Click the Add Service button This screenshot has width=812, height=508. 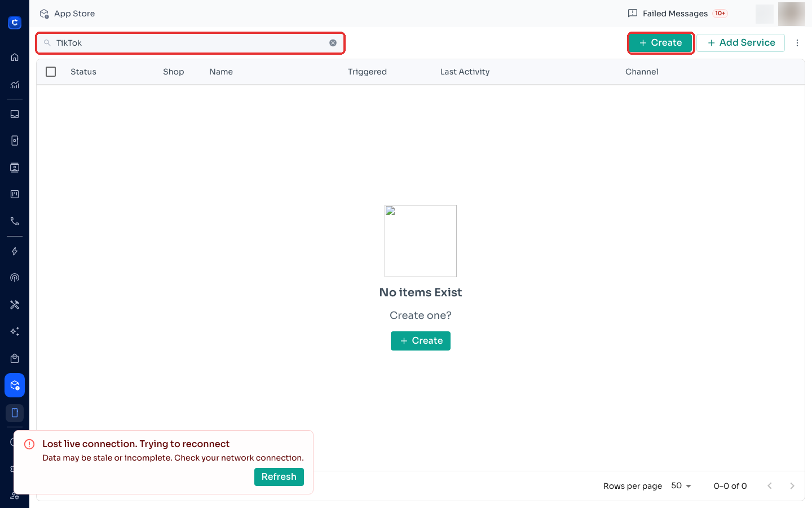[x=741, y=43]
